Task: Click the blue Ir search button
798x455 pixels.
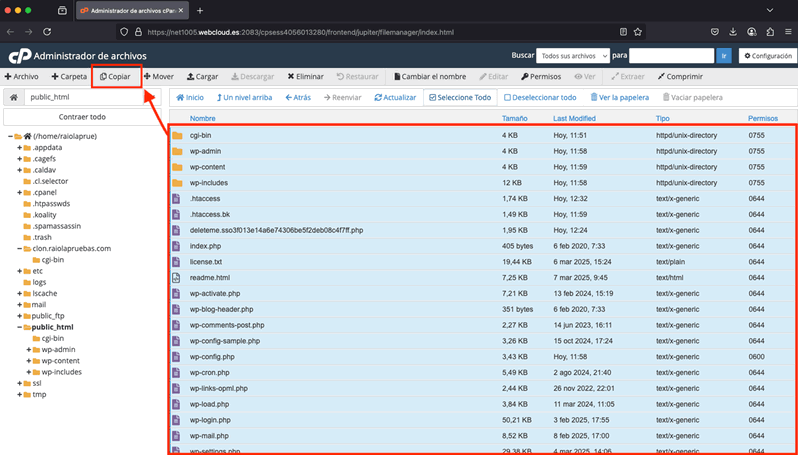Action: pos(724,55)
